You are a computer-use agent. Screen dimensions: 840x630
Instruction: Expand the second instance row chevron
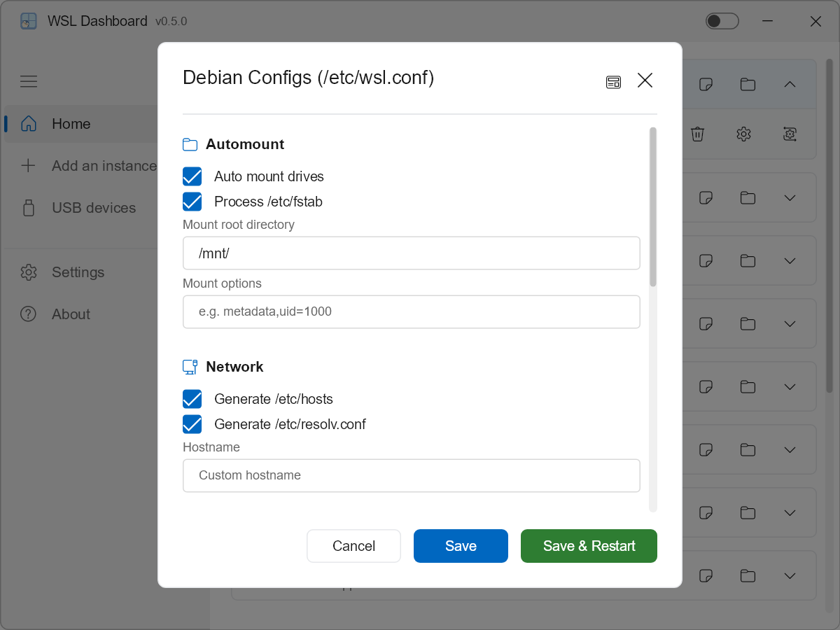point(790,197)
